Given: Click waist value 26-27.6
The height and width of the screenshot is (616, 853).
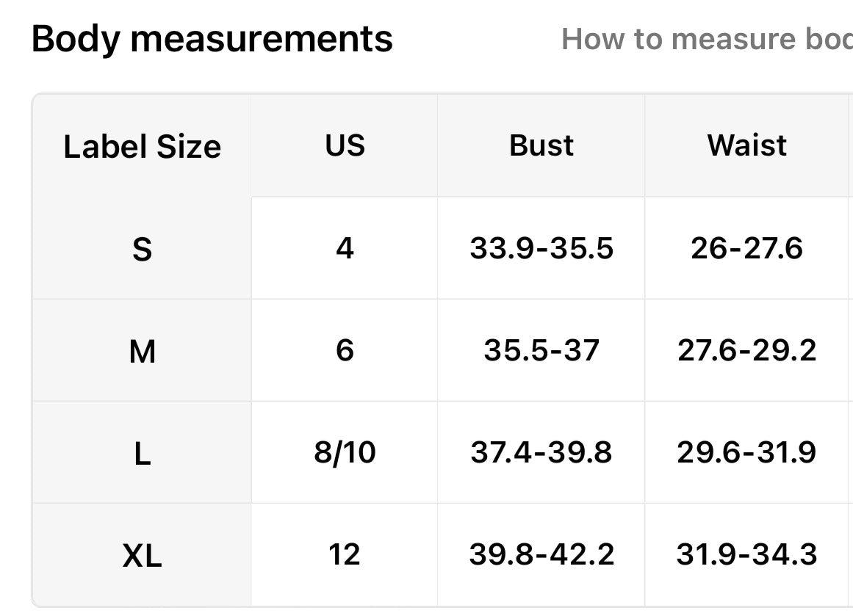Looking at the screenshot, I should click(x=747, y=248).
